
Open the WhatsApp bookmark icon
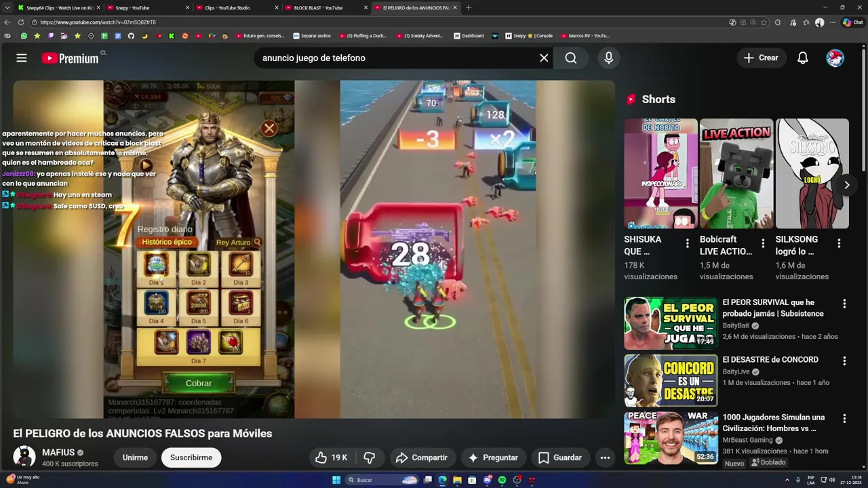24,36
